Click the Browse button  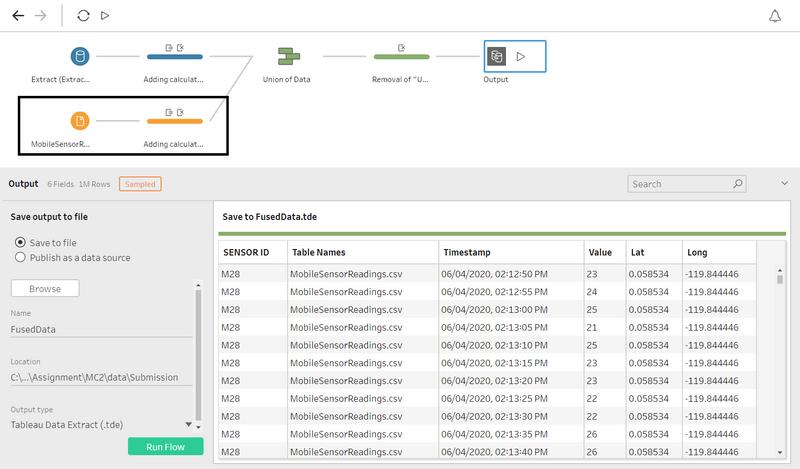45,288
